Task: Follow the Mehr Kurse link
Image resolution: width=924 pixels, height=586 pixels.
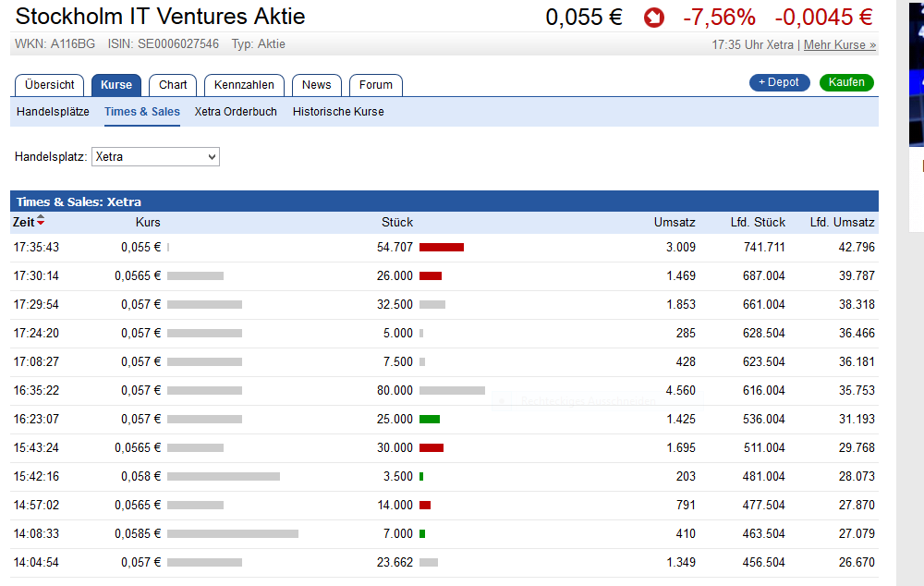Action: (840, 44)
